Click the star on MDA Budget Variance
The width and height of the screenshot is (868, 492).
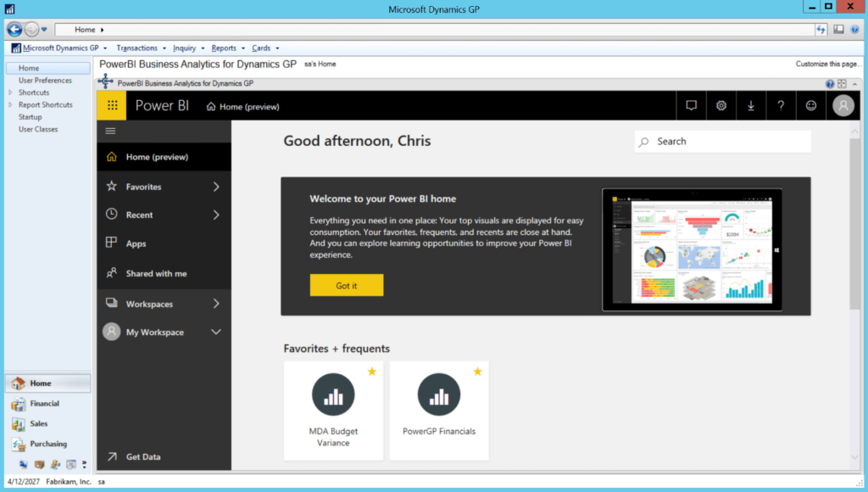coord(372,372)
